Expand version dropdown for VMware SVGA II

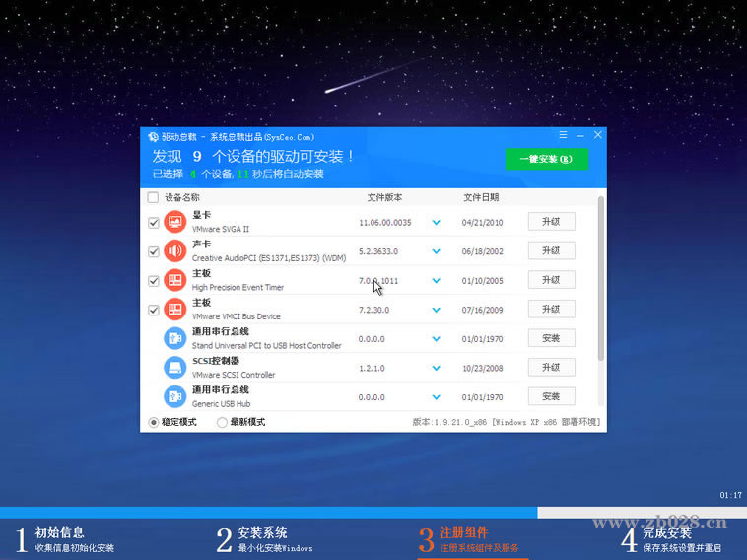pyautogui.click(x=436, y=223)
